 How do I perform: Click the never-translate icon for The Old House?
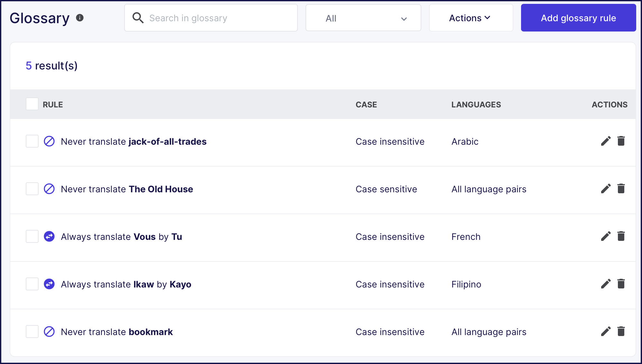click(x=49, y=189)
